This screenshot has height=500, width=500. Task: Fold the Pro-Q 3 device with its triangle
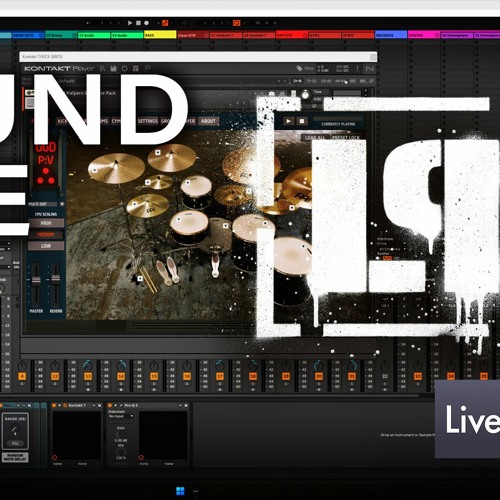[x=116, y=405]
